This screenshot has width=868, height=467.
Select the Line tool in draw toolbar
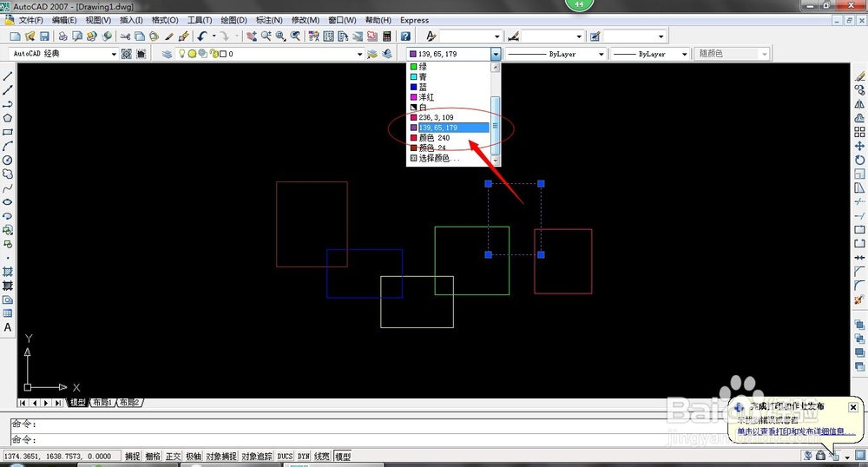pyautogui.click(x=8, y=76)
